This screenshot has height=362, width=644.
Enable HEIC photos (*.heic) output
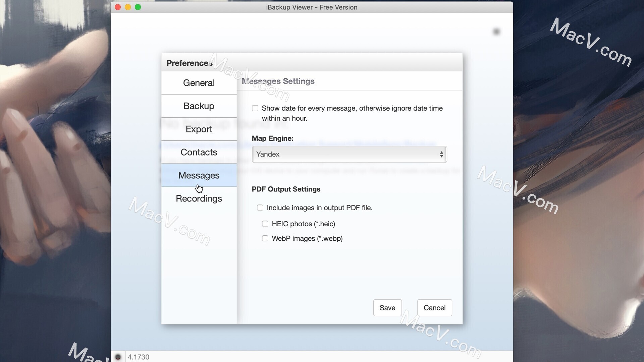265,224
